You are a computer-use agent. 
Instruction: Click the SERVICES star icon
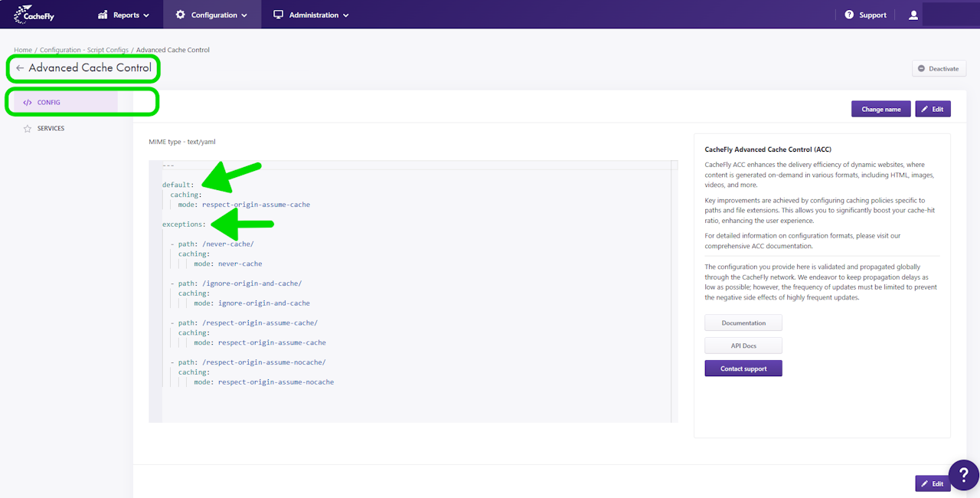(28, 129)
